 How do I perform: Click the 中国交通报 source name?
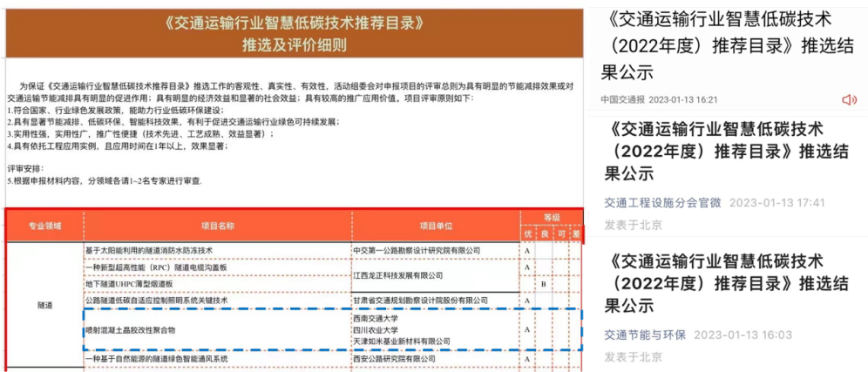(622, 99)
